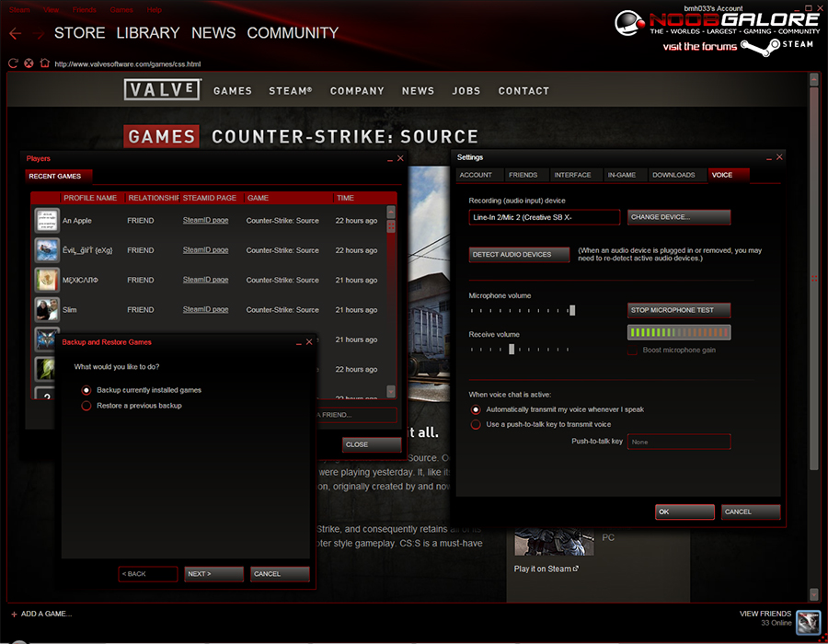Select Backup currently installed games option

pyautogui.click(x=86, y=390)
